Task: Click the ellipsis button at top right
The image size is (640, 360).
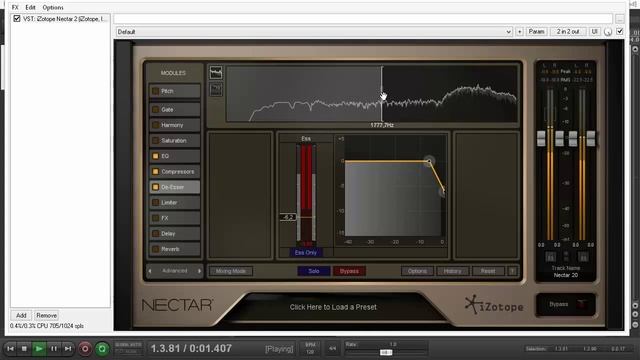Action: pos(620,19)
